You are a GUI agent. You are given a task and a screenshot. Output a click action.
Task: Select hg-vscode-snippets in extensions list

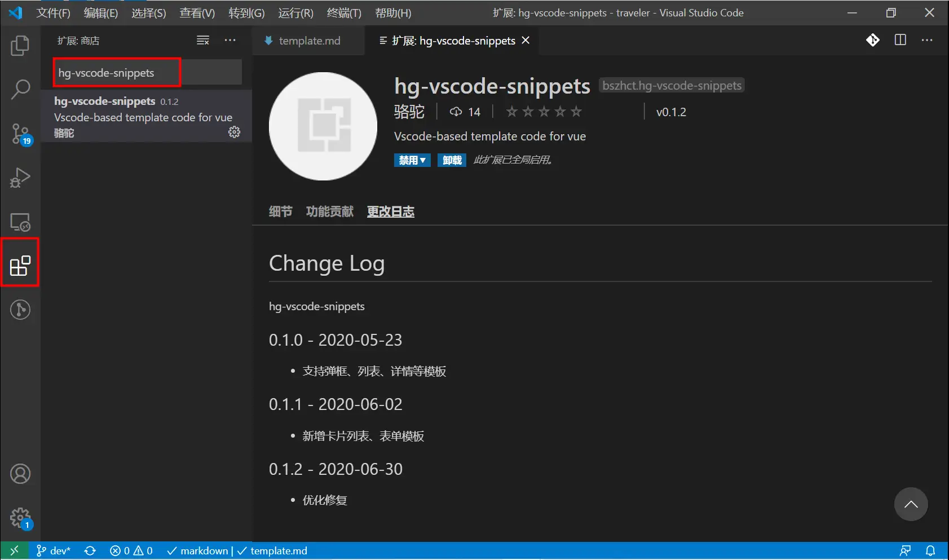coord(146,116)
